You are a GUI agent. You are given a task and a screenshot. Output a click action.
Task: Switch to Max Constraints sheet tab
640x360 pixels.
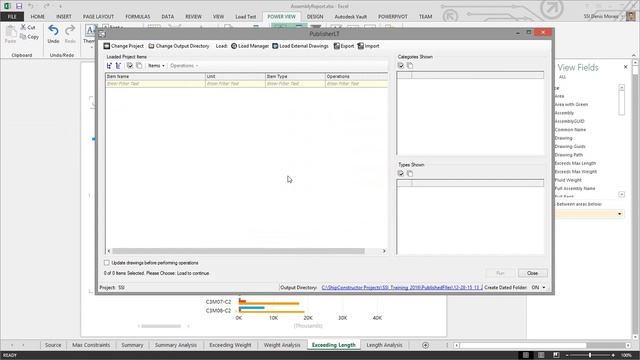point(91,345)
